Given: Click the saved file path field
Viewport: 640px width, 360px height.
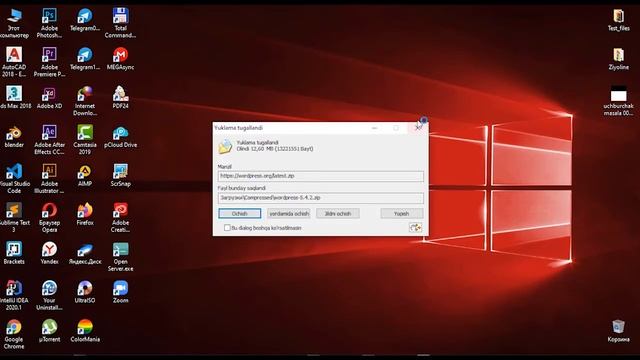Looking at the screenshot, I should tap(321, 198).
